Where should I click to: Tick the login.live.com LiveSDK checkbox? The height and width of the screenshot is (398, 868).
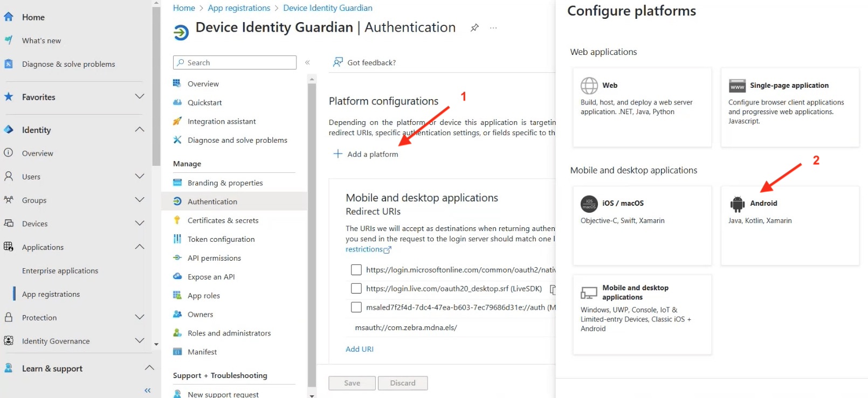(x=356, y=289)
